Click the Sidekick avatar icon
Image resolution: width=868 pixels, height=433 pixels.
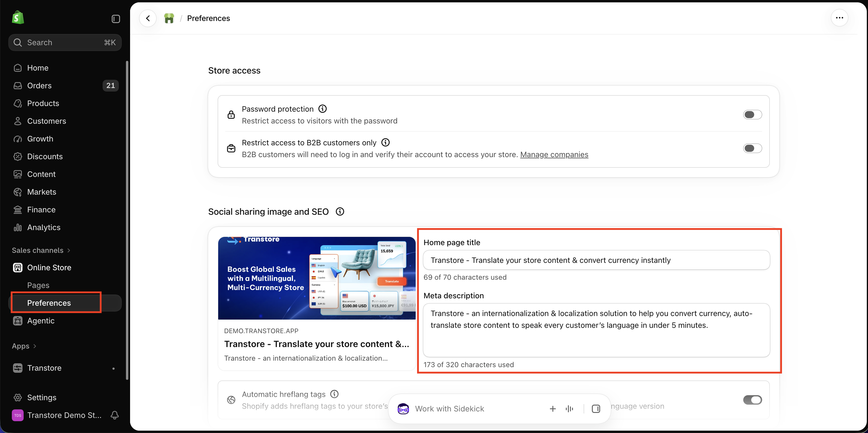403,409
